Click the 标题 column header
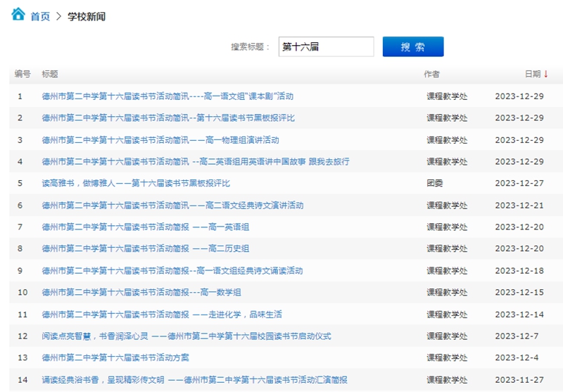This screenshot has width=563, height=392. (x=50, y=74)
